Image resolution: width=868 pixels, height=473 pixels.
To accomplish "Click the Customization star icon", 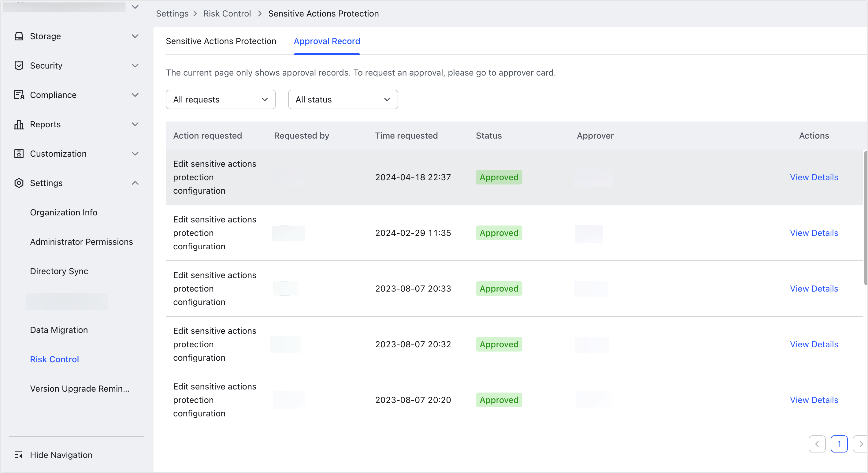I will [x=19, y=154].
